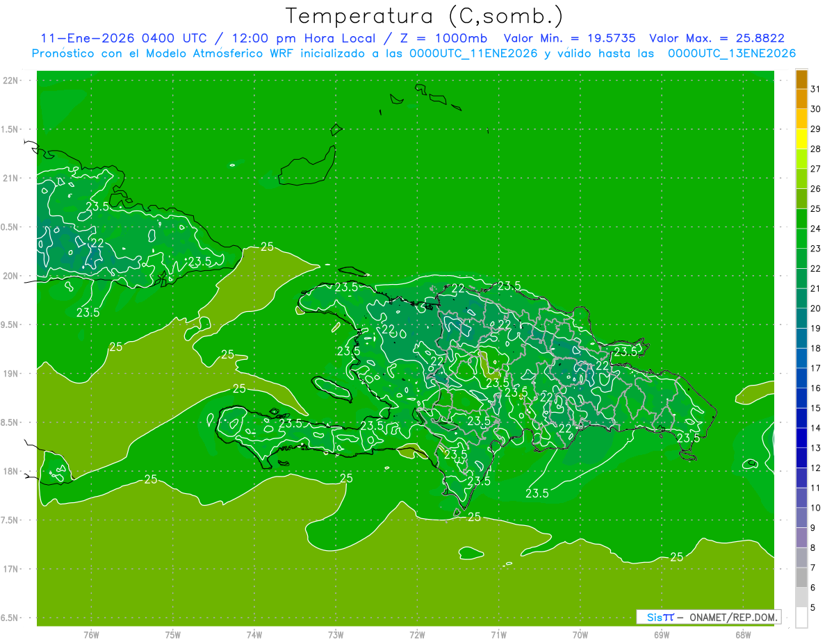Click the 'Valor Max. = 25.8822' value
This screenshot has height=644, width=834.
pyautogui.click(x=717, y=39)
